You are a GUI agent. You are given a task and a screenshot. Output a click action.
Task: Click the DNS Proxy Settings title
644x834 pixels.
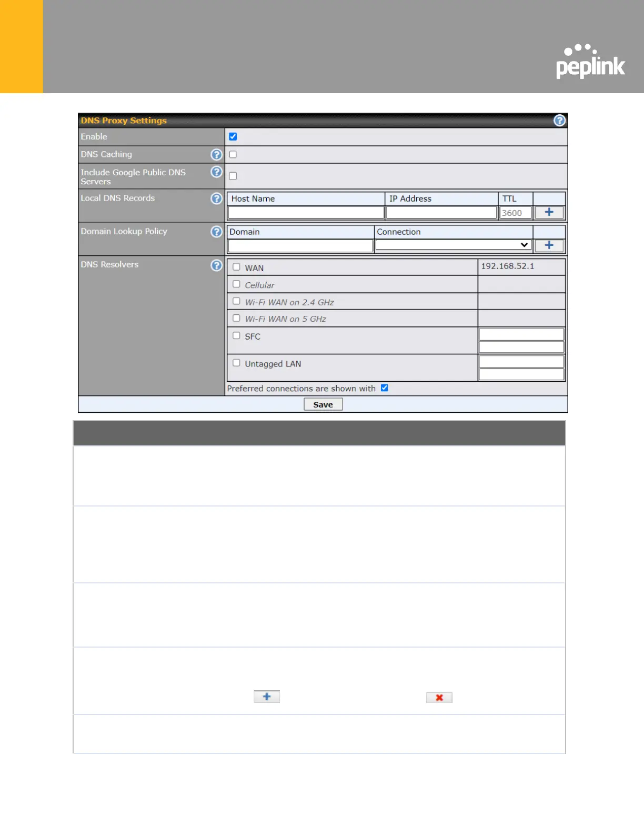124,121
